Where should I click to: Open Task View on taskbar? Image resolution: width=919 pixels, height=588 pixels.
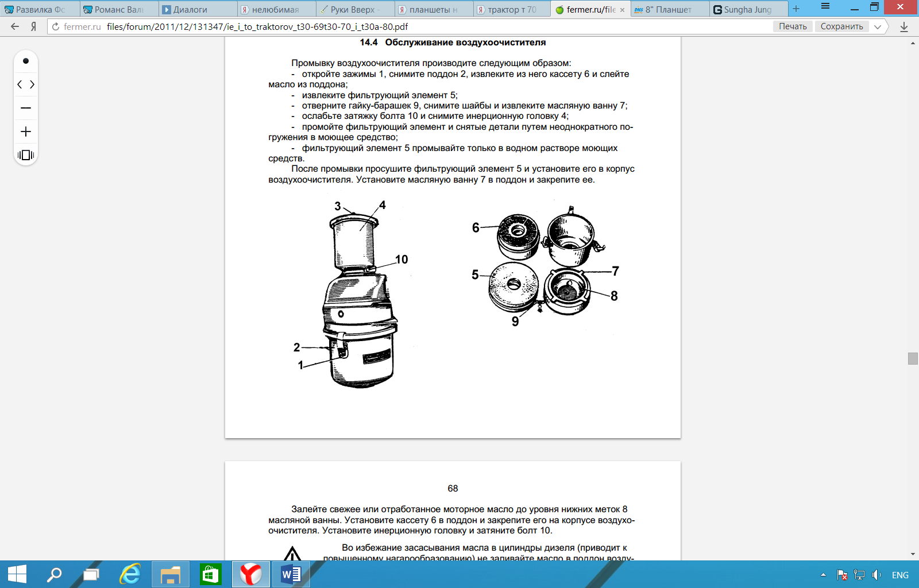(91, 574)
